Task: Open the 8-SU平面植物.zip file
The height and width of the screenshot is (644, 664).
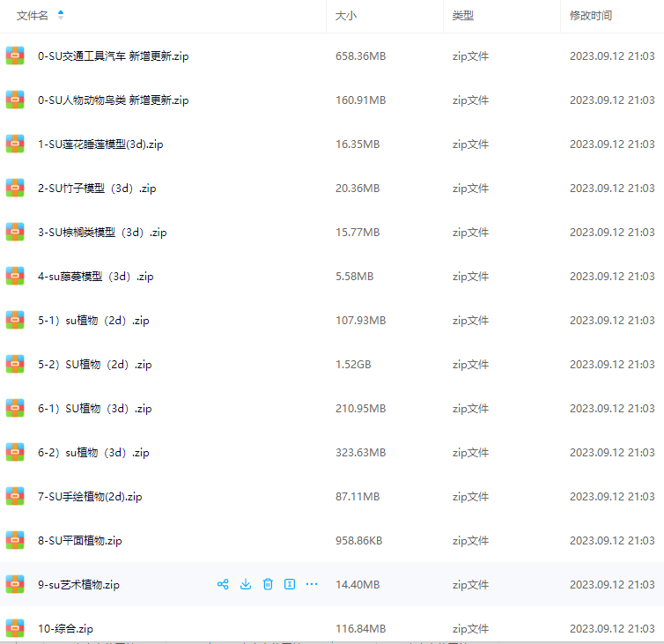Action: point(79,541)
